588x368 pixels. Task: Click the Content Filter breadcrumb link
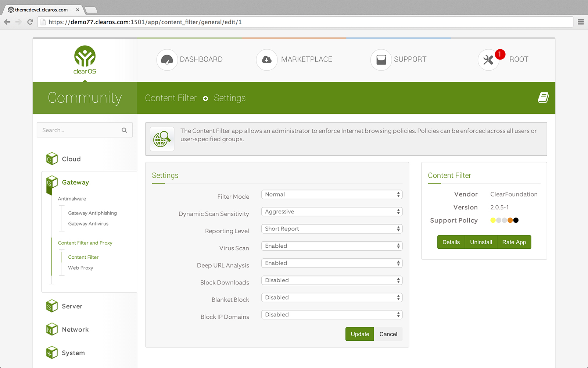171,98
